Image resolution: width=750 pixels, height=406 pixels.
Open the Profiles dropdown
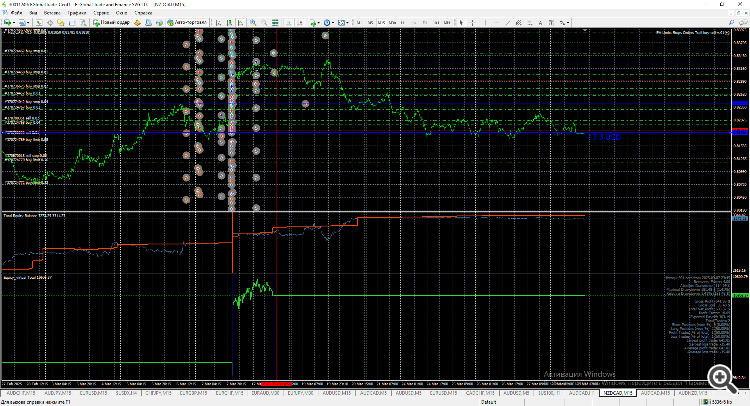tap(24, 22)
